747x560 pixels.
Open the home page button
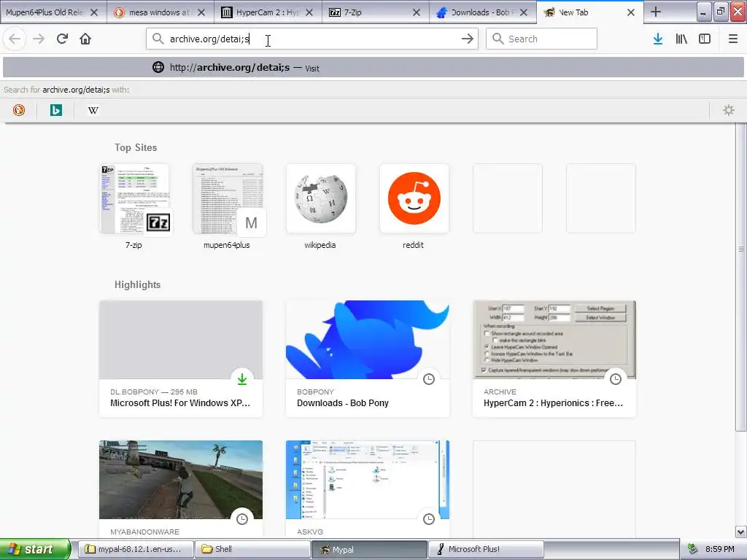(85, 39)
